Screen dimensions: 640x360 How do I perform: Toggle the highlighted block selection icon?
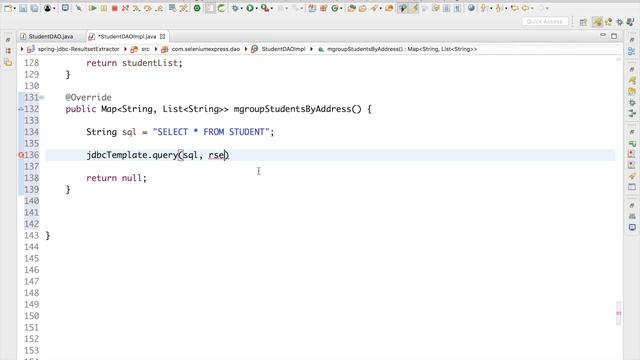click(x=210, y=8)
